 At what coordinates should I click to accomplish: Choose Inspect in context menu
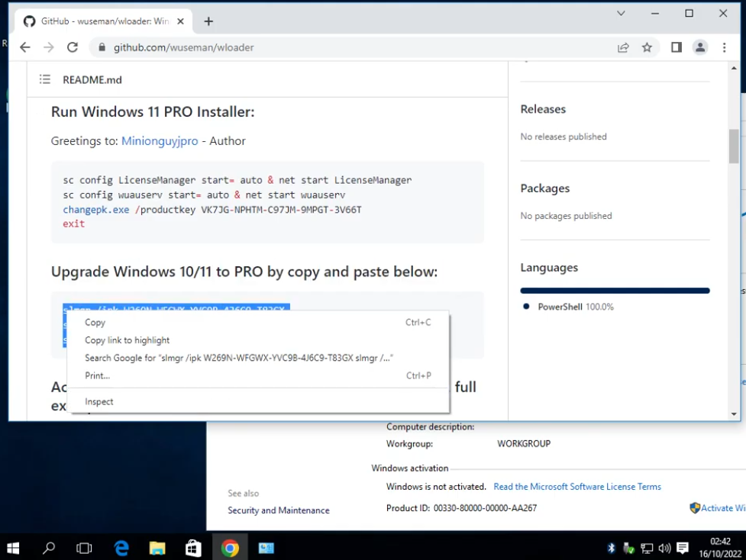pyautogui.click(x=99, y=401)
